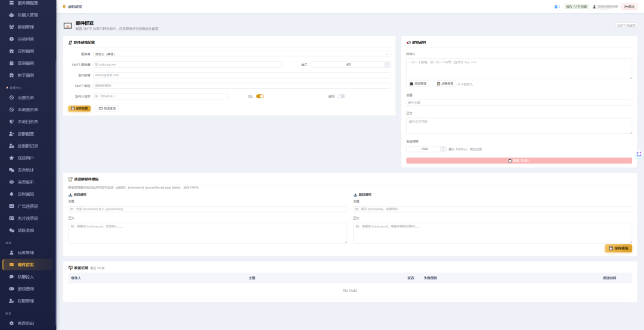644x330 pixels.
Task: Click the blue bookmark icon in header
Action: pyautogui.click(x=556, y=7)
